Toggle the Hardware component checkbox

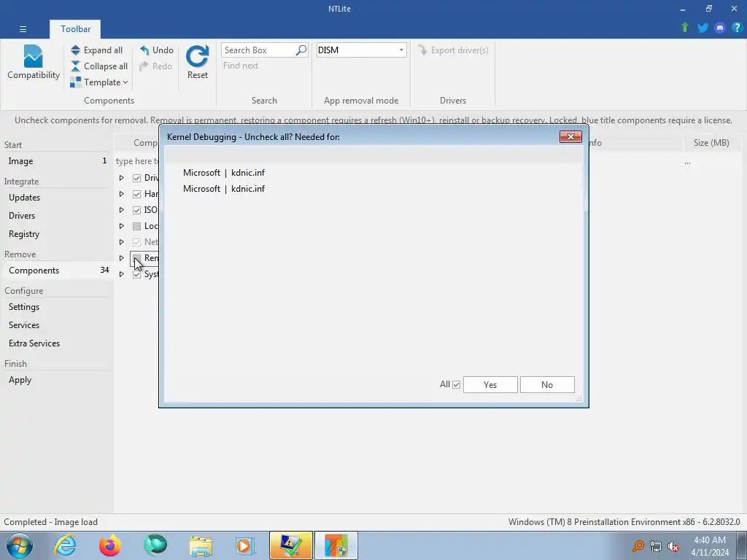pos(136,194)
